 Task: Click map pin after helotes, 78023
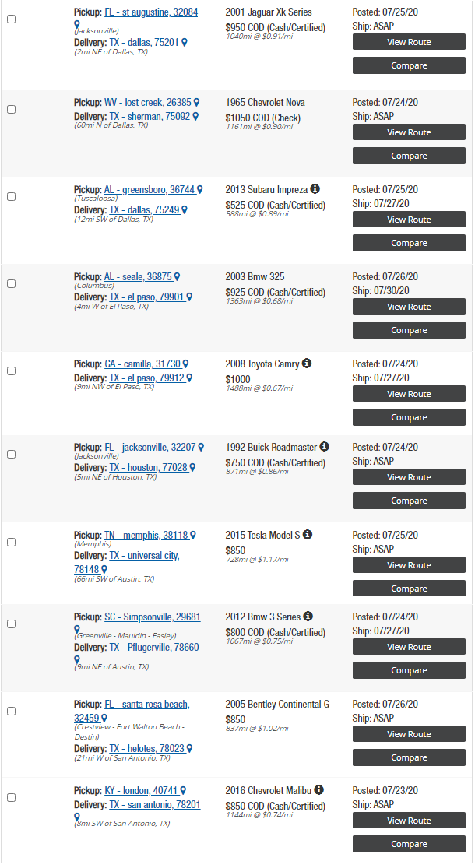pyautogui.click(x=189, y=749)
